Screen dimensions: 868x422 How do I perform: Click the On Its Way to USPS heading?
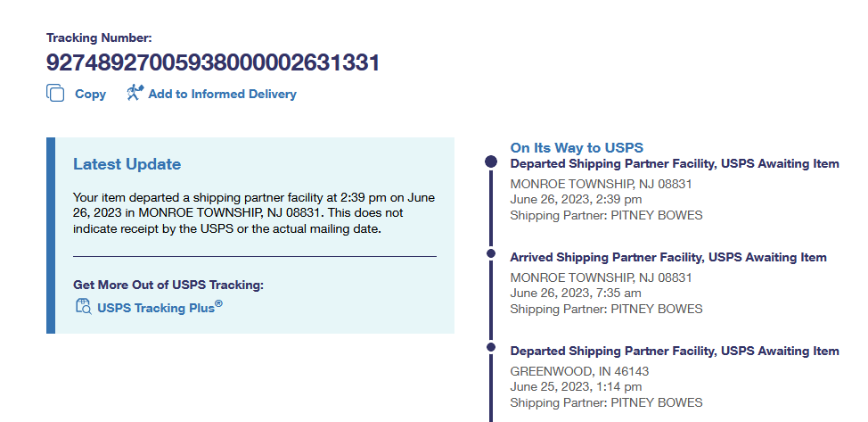click(x=577, y=147)
